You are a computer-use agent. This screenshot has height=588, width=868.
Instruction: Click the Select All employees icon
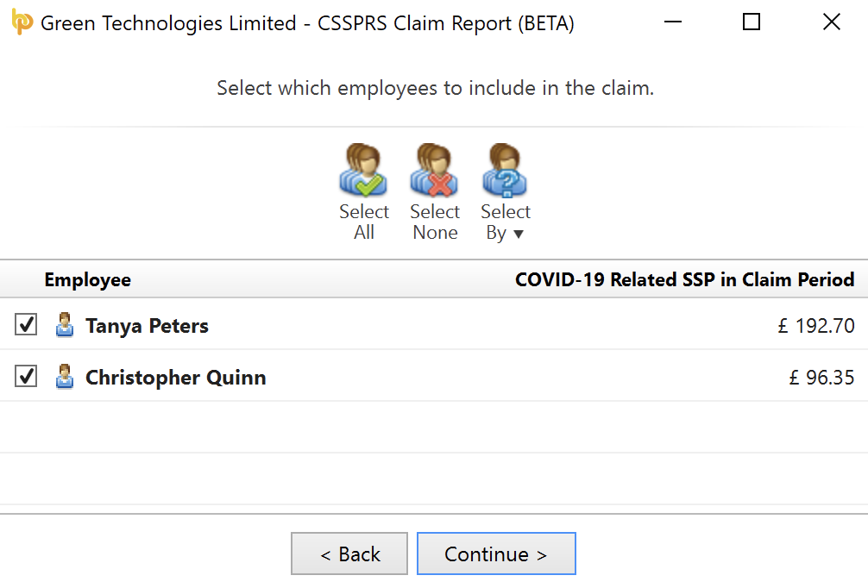pos(364,171)
